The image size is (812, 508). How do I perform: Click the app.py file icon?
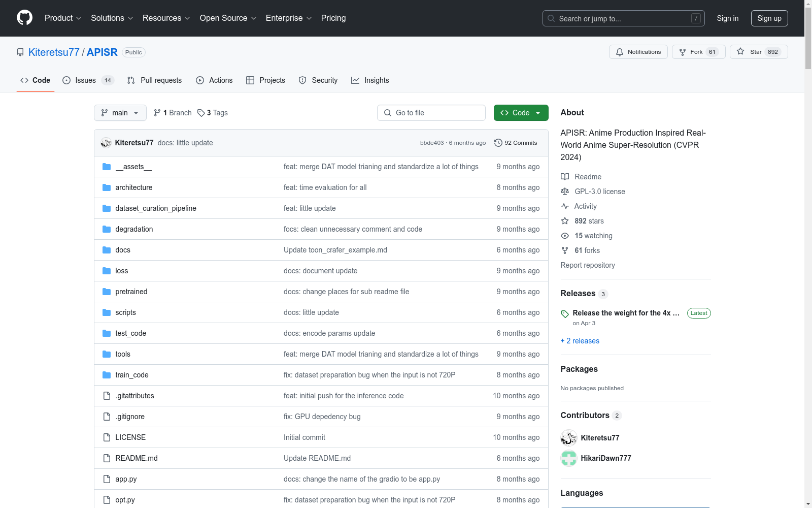[107, 479]
